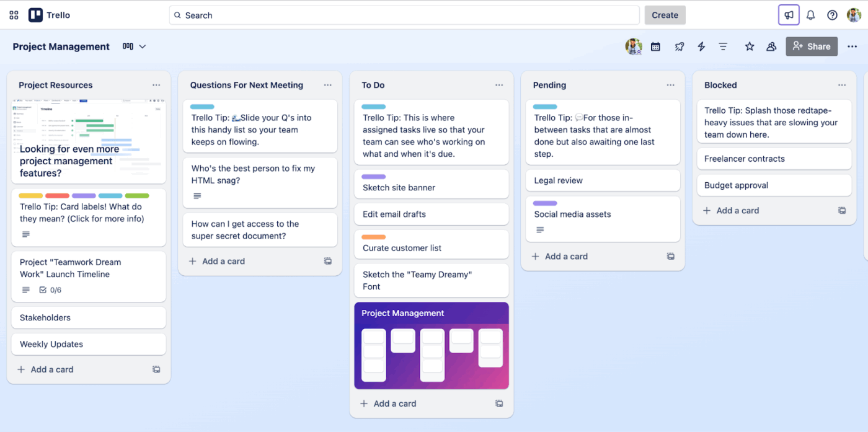Open the board Power-Ups rocket icon
Viewport: 868px width, 432px height.
point(679,46)
